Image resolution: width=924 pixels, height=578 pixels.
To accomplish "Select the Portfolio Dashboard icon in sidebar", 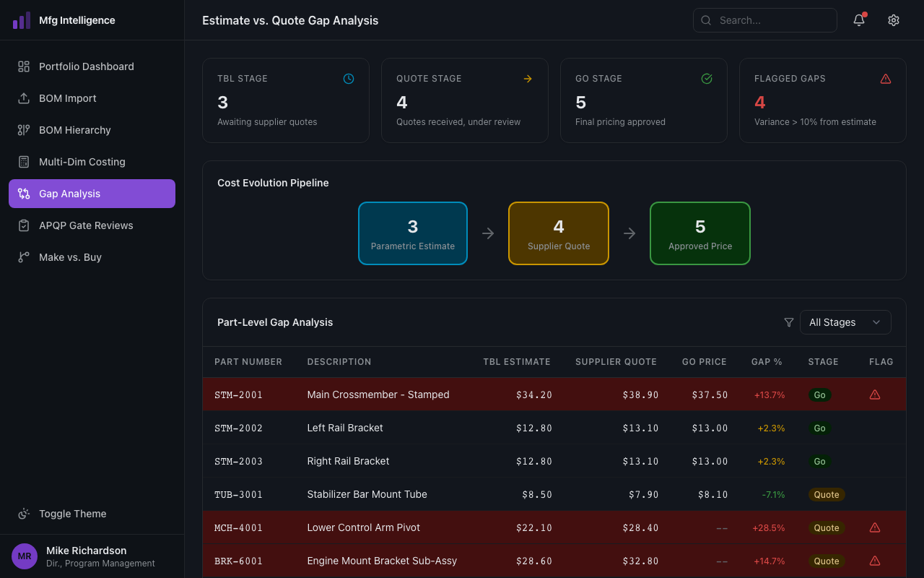I will [x=24, y=66].
